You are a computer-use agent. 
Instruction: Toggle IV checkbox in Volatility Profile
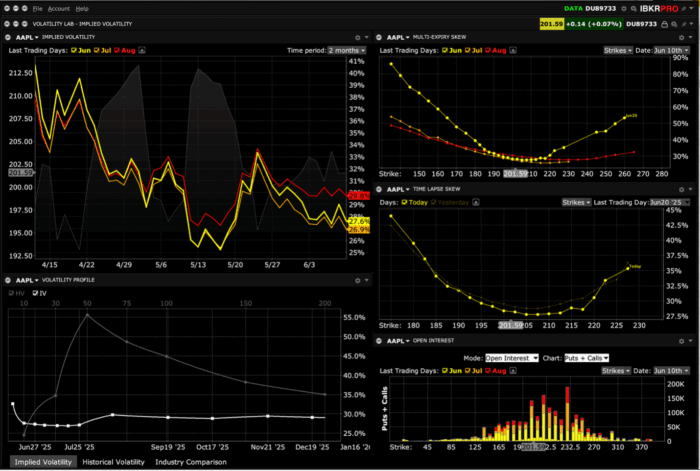click(35, 293)
